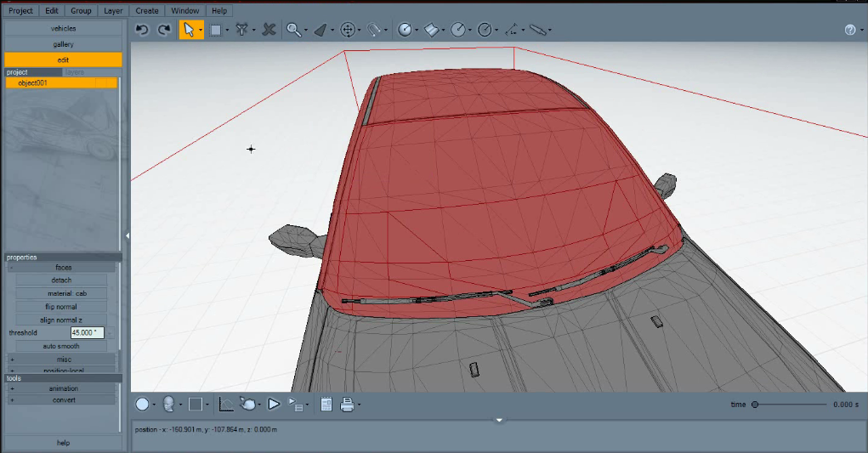Click the material: cab button

pos(61,294)
